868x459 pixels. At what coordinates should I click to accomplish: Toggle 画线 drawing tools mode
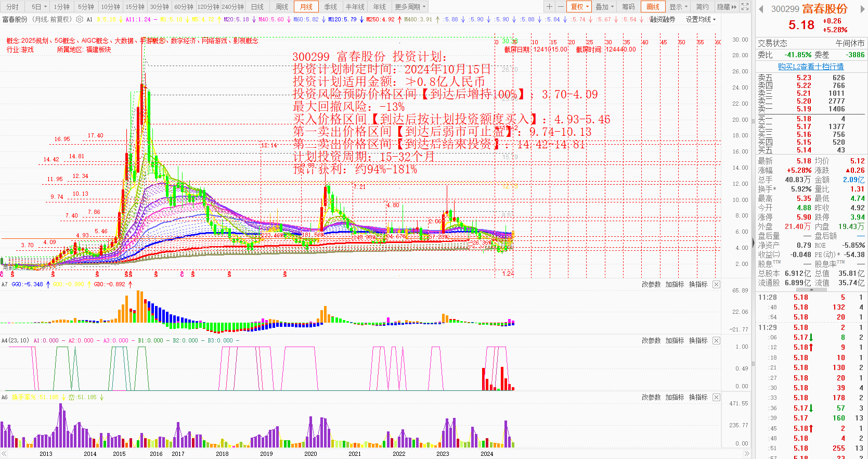pos(653,7)
